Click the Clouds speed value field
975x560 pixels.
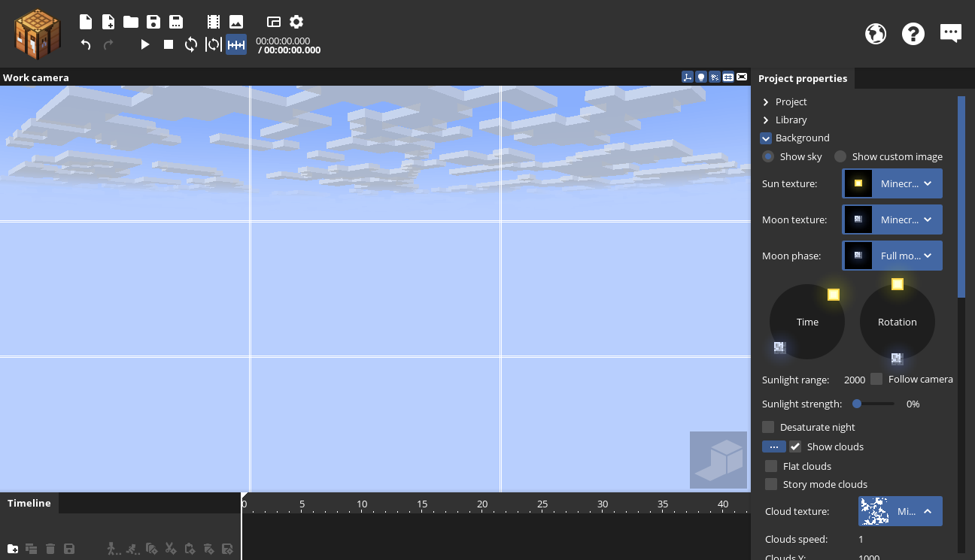[x=861, y=539]
